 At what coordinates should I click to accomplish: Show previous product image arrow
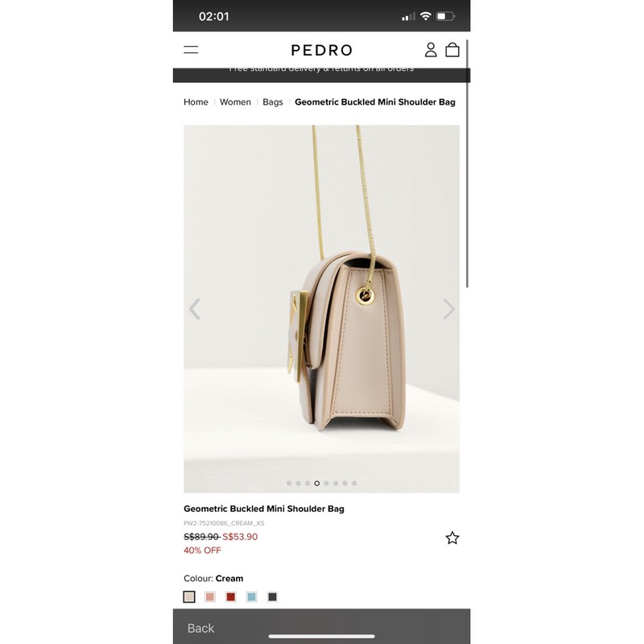tap(194, 309)
